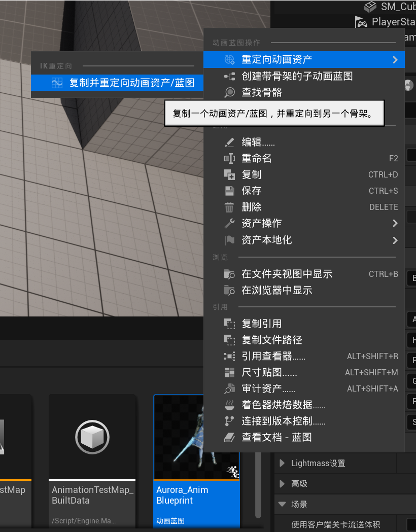Click the 连接到版本控制 branch icon
This screenshot has width=416, height=532.
point(230,421)
